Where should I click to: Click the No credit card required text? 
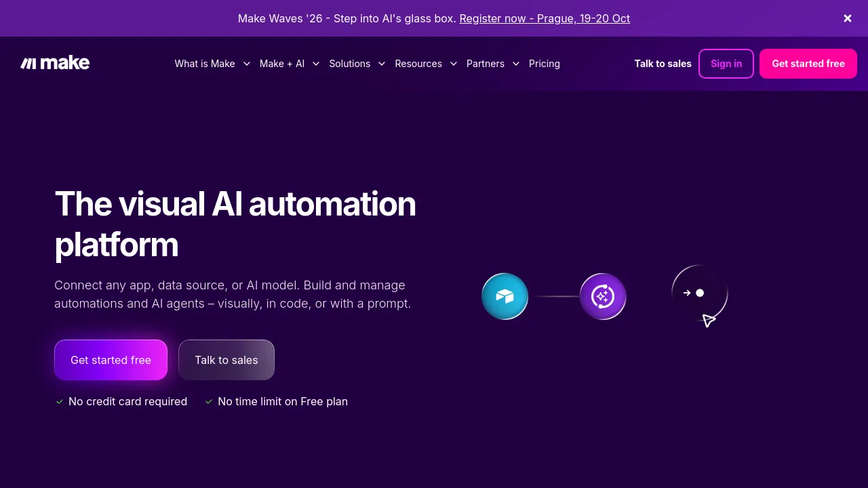click(x=127, y=401)
